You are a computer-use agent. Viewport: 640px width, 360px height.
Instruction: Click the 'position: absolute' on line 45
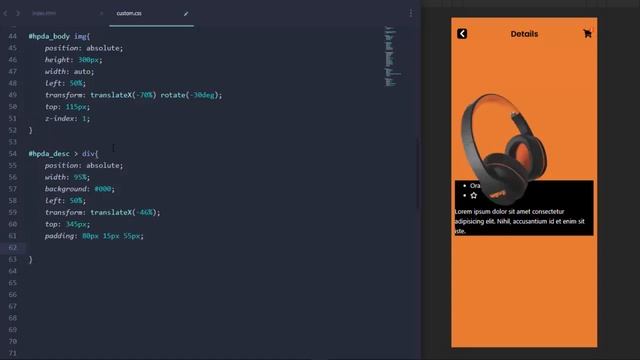coord(84,48)
